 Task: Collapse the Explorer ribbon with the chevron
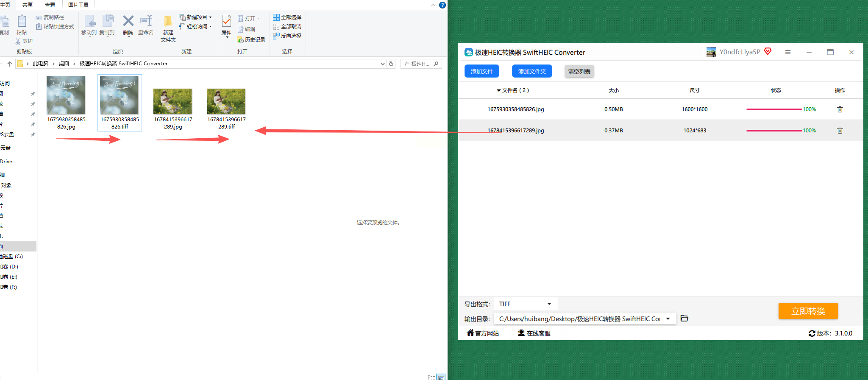(x=433, y=5)
